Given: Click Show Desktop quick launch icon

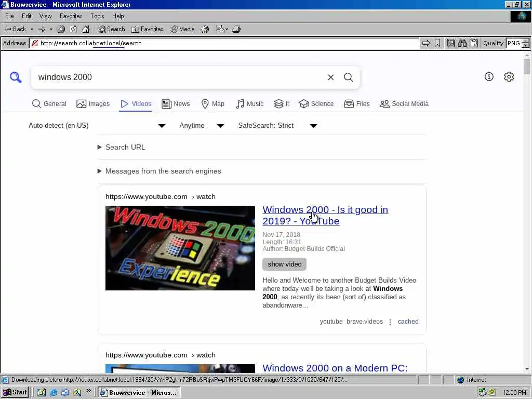Looking at the screenshot, I should [x=42, y=393].
